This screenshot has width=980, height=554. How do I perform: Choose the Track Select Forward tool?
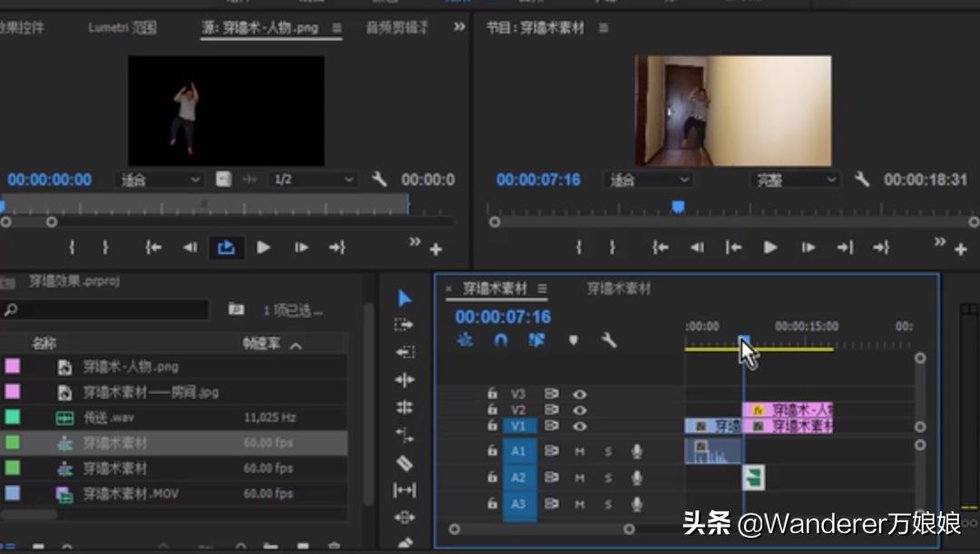point(403,325)
